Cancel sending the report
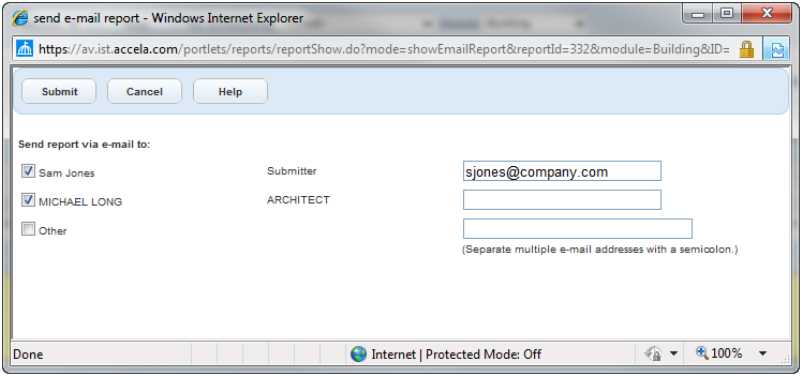The height and width of the screenshot is (376, 802). point(144,92)
